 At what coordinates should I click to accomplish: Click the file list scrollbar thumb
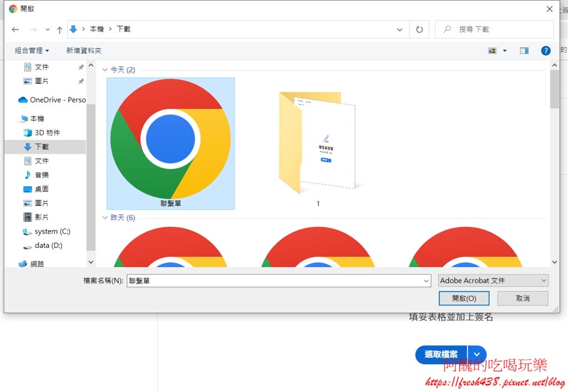pos(555,89)
